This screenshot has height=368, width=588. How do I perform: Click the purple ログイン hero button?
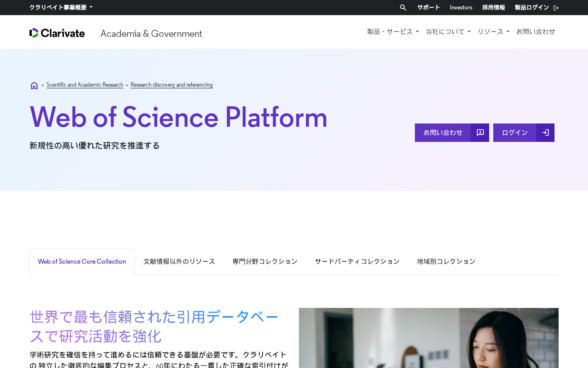pos(524,132)
